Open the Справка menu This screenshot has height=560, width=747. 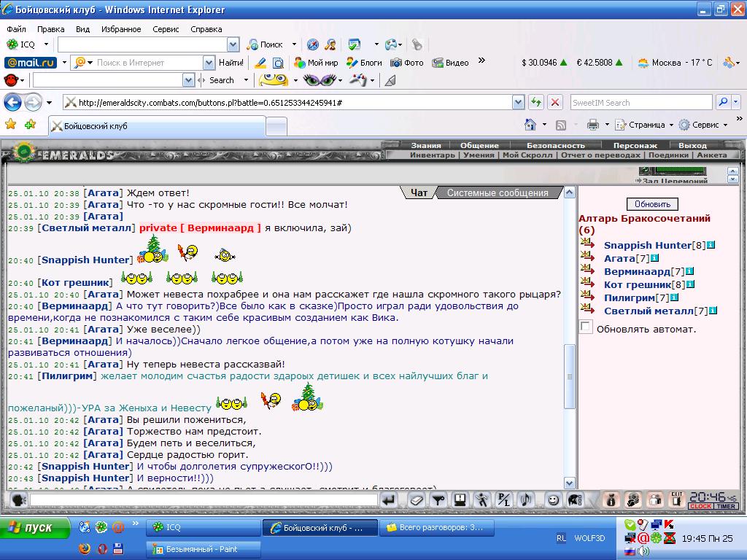point(206,29)
